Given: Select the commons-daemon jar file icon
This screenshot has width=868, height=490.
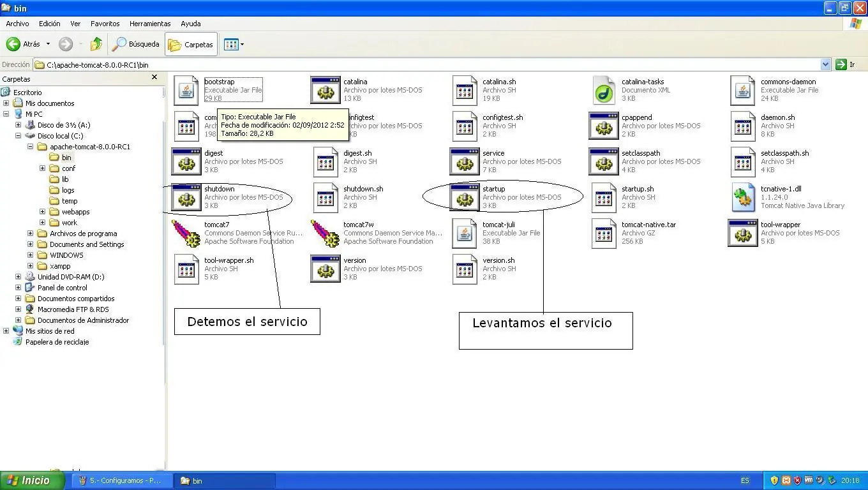Looking at the screenshot, I should click(743, 91).
